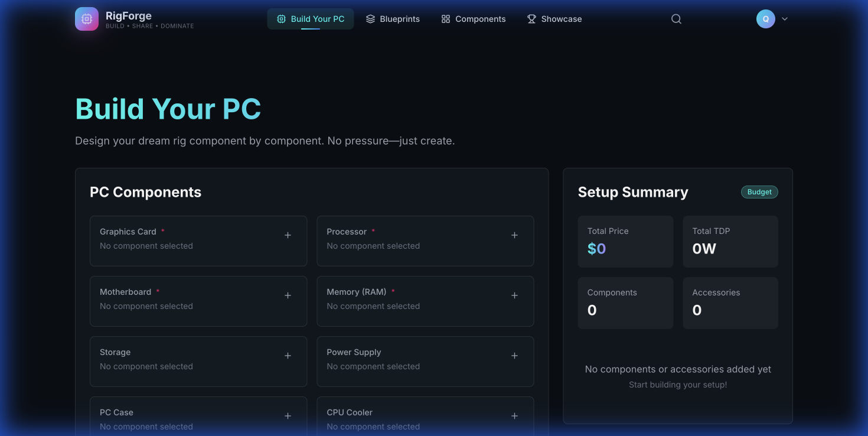Click the PC Components heading
This screenshot has height=436, width=868.
point(145,192)
